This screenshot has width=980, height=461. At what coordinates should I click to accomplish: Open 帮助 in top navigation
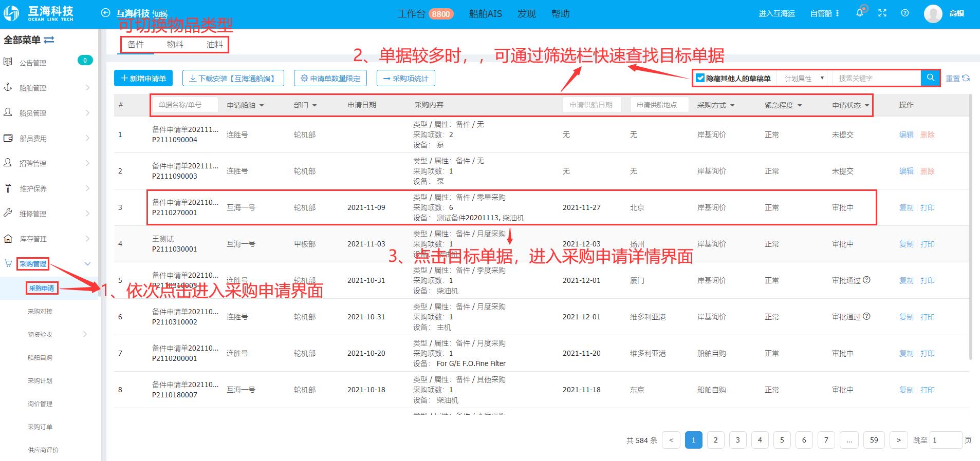click(560, 13)
